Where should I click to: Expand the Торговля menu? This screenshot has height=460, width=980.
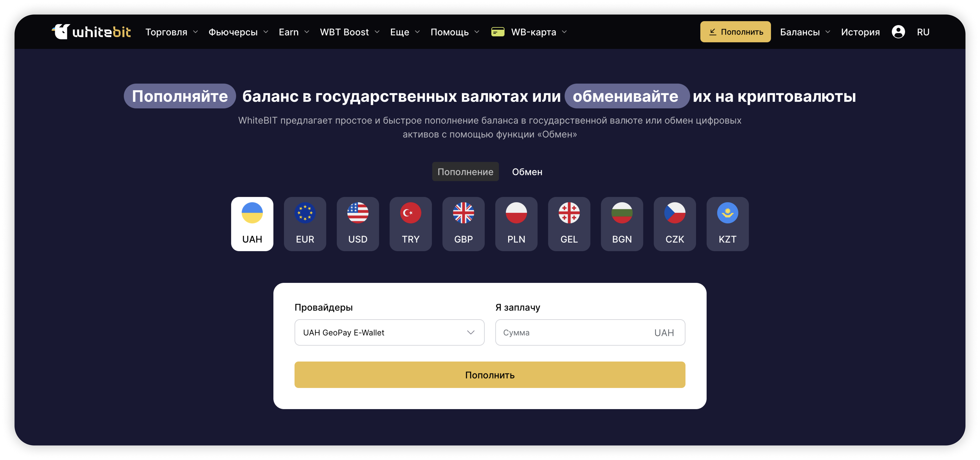172,32
